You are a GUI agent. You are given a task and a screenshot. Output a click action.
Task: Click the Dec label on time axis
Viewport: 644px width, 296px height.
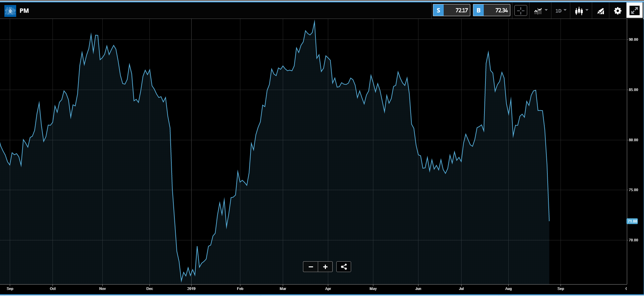pyautogui.click(x=149, y=289)
